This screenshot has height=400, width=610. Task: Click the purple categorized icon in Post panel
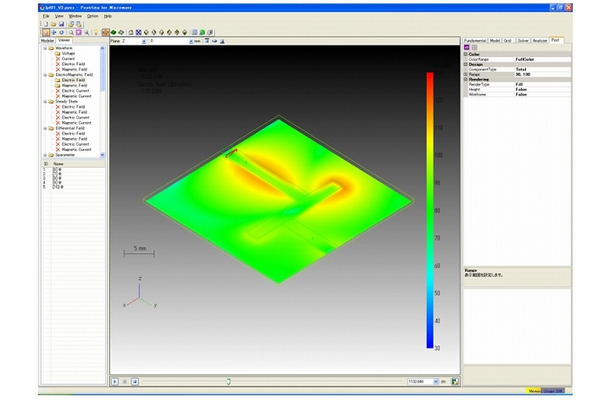tap(467, 47)
